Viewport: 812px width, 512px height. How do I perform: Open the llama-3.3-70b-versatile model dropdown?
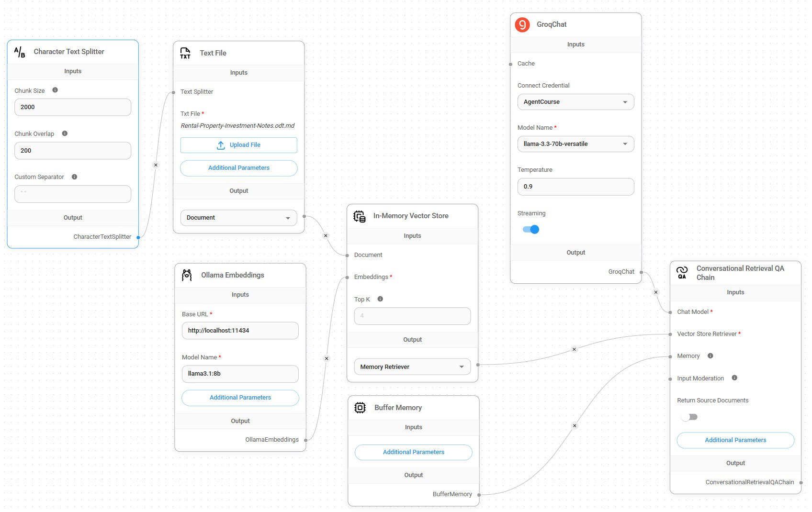[575, 144]
